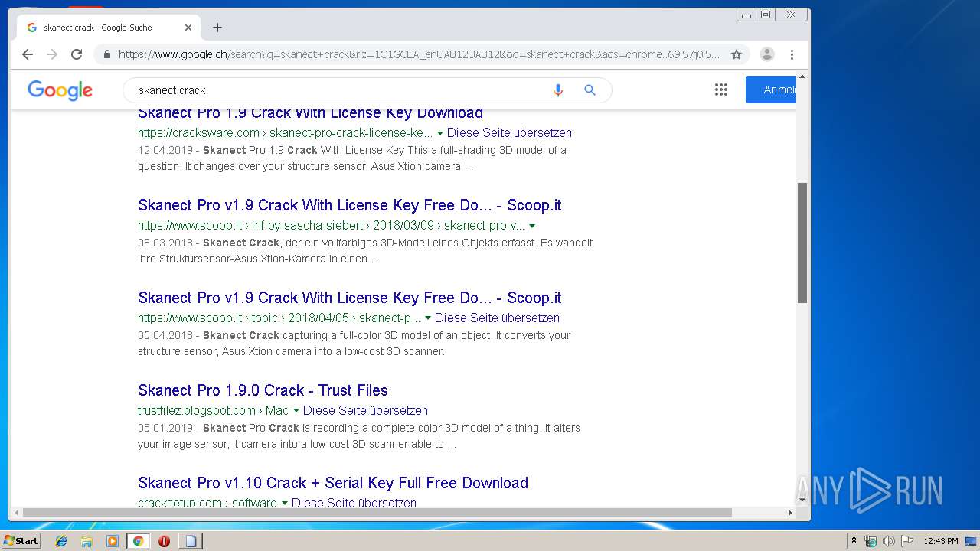Open media player taskbar icon
This screenshot has height=551, width=980.
click(x=113, y=541)
